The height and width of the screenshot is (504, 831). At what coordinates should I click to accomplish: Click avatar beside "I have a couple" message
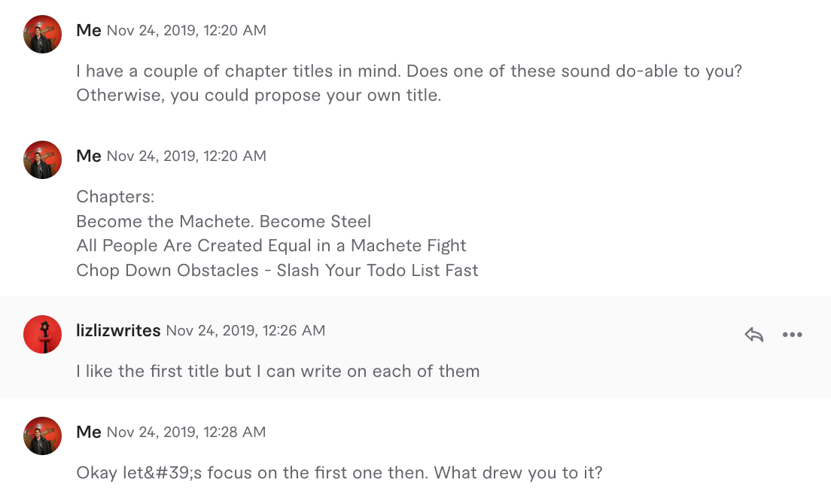43,34
